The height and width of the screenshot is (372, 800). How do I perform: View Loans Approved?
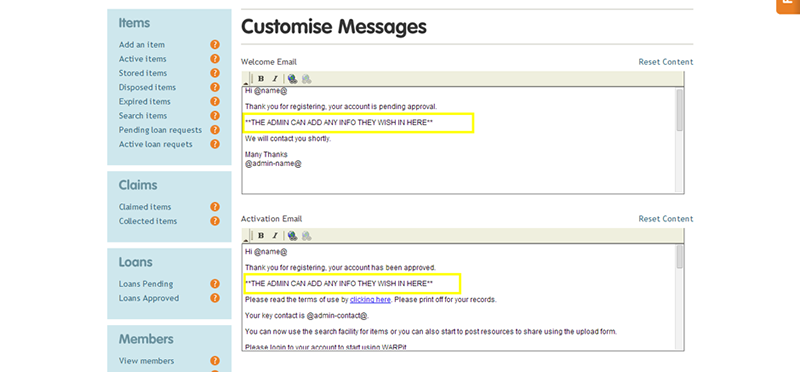point(149,299)
